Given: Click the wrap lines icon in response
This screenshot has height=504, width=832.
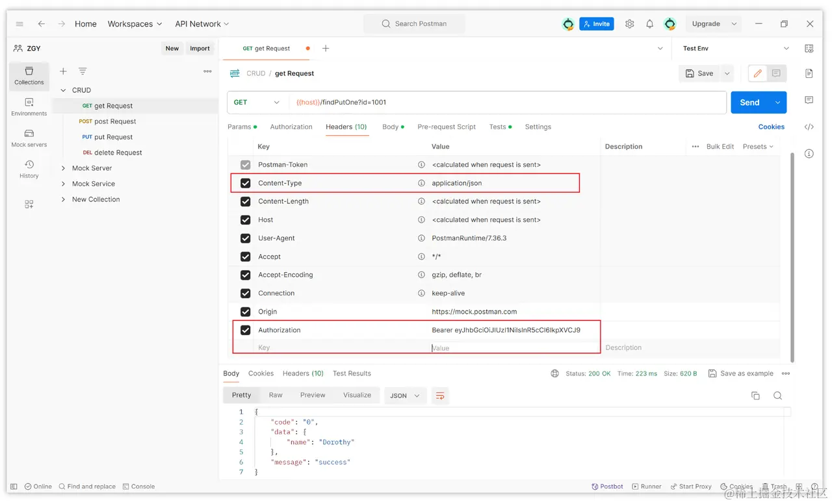Looking at the screenshot, I should [x=440, y=396].
